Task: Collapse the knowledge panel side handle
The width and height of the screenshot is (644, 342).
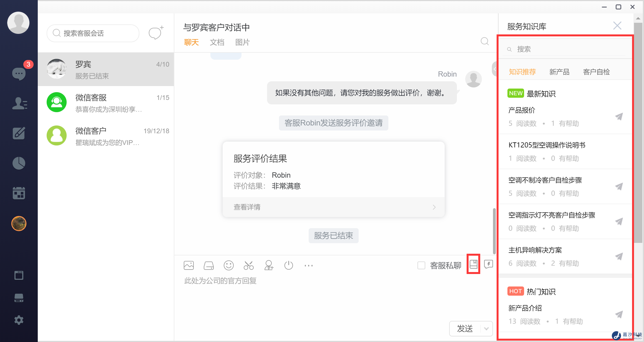Action: [x=495, y=69]
